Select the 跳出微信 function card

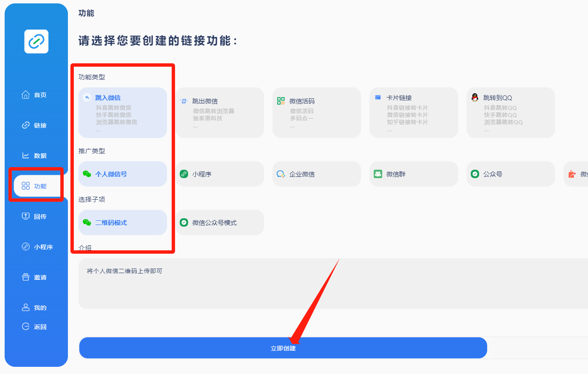pos(220,112)
